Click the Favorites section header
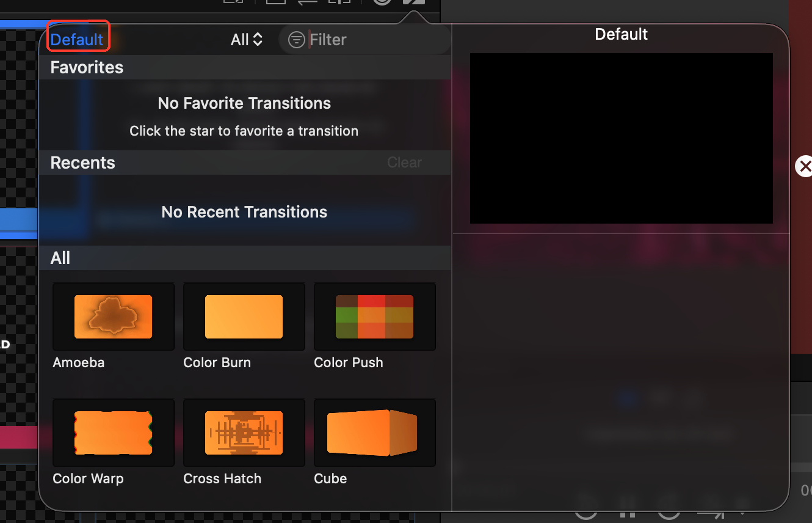 click(x=245, y=67)
